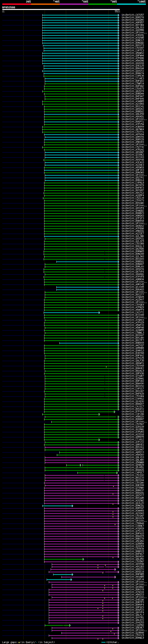Image resolution: width=148 pixels, height=644 pixels.
Task: Click the orange ~40% identity legend segment
Action: [x=45, y=4]
